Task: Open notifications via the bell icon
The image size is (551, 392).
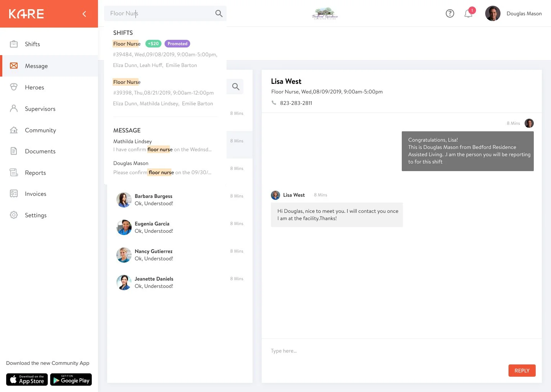Action: pos(468,13)
